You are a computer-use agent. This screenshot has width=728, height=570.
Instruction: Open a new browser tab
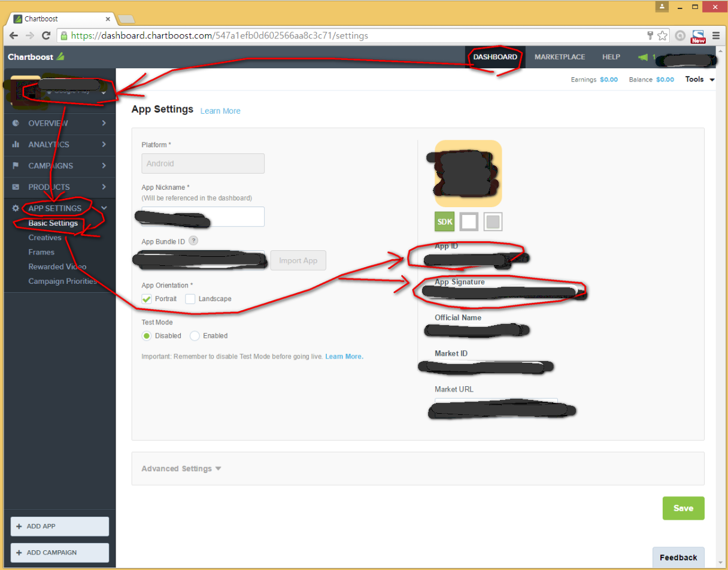coord(126,19)
